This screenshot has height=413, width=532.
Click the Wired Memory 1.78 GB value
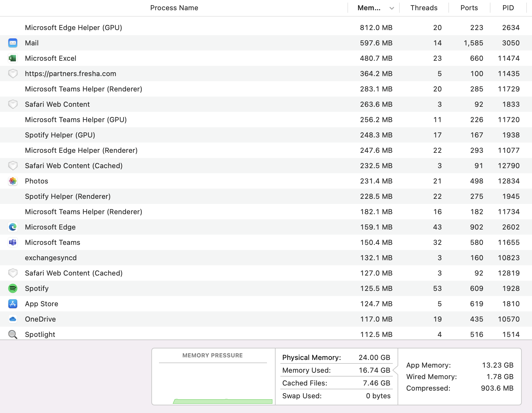[500, 377]
